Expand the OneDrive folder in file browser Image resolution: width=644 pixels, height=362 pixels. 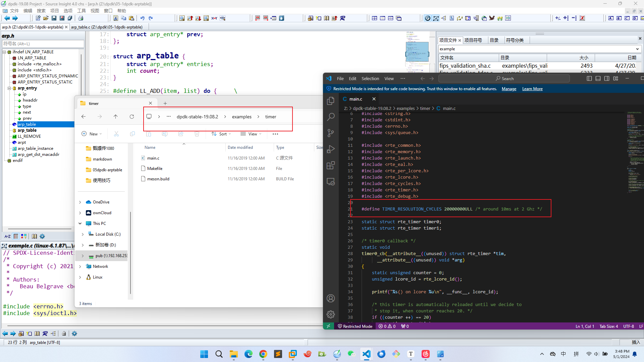point(80,202)
